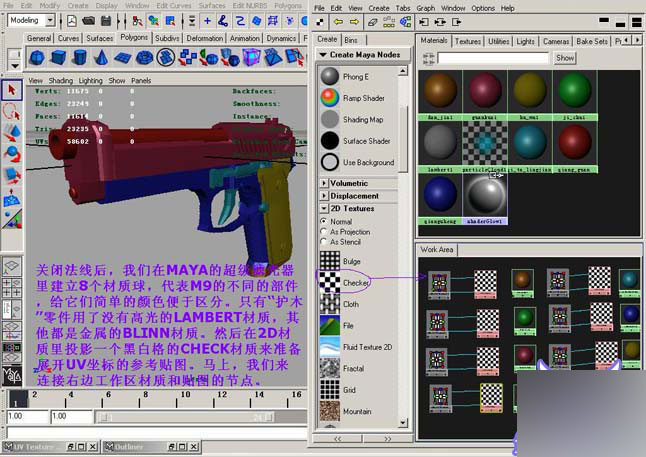646x457 pixels.
Task: Choose the Rotate tool in toolbox
Action: point(12,155)
